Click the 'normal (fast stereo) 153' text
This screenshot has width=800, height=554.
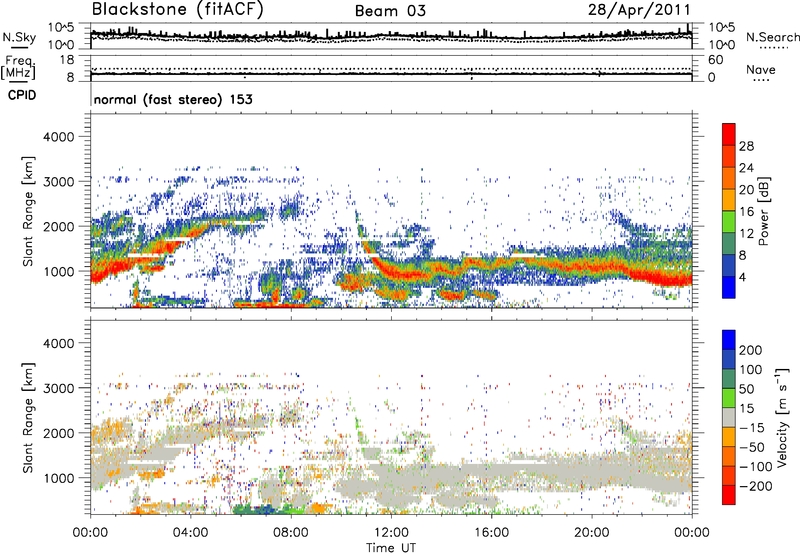click(173, 99)
